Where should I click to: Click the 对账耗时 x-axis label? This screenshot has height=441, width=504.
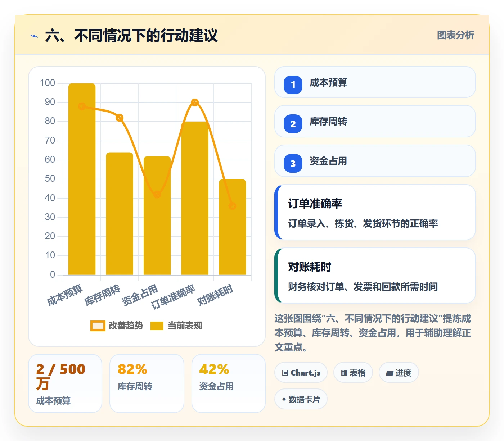[215, 295]
